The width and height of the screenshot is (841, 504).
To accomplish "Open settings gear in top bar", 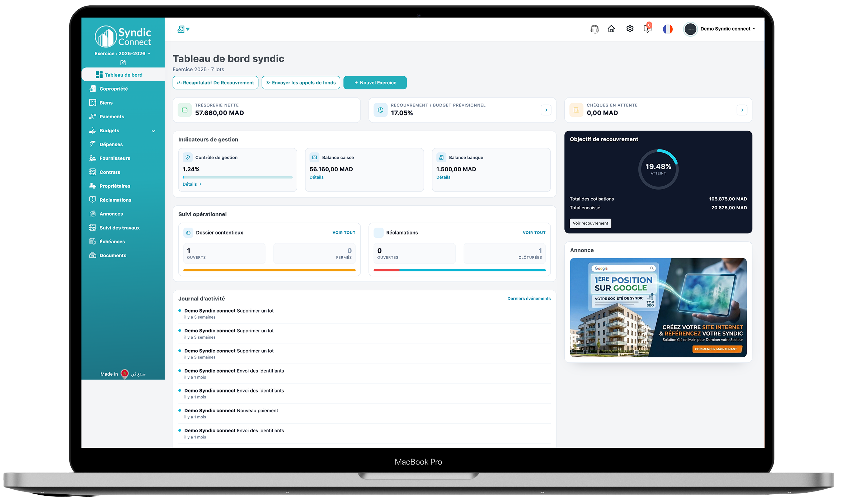I will tap(630, 29).
